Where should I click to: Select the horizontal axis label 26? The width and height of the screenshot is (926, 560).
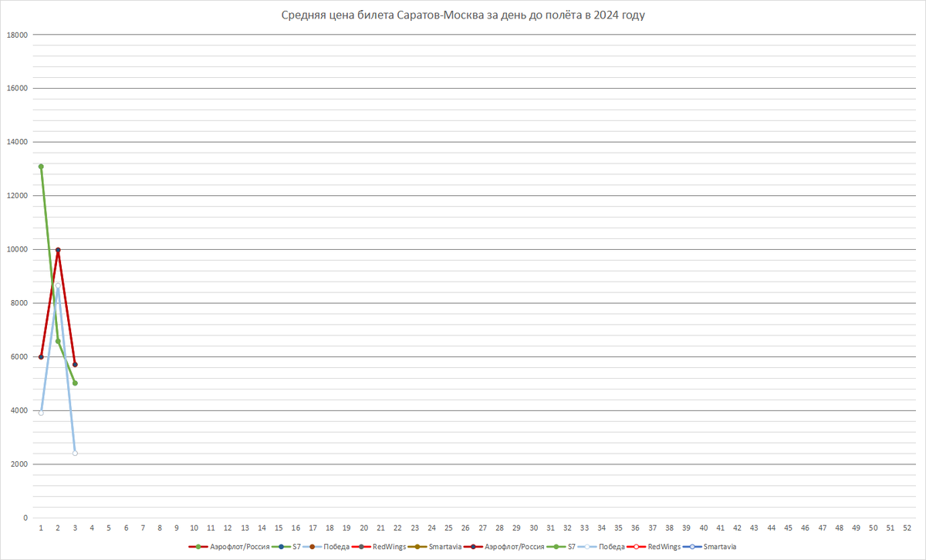coord(465,528)
